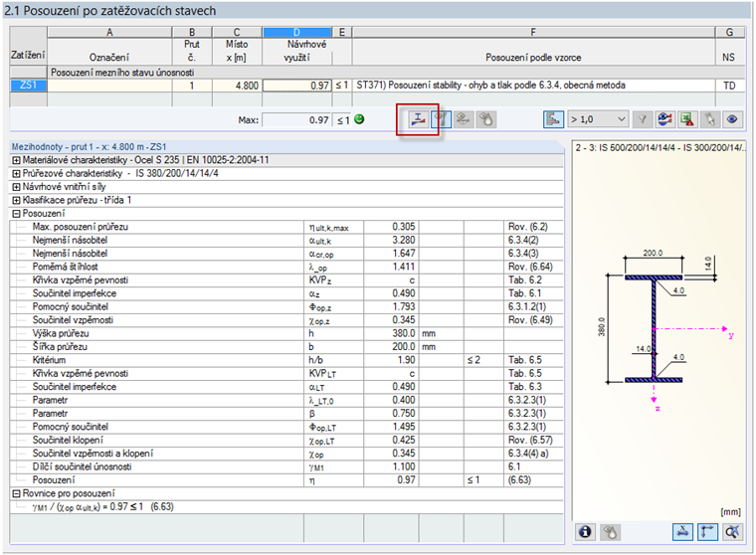Image resolution: width=756 pixels, height=555 pixels.
Task: Select 'Max. posouzení průřezu' row
Action: 286,227
